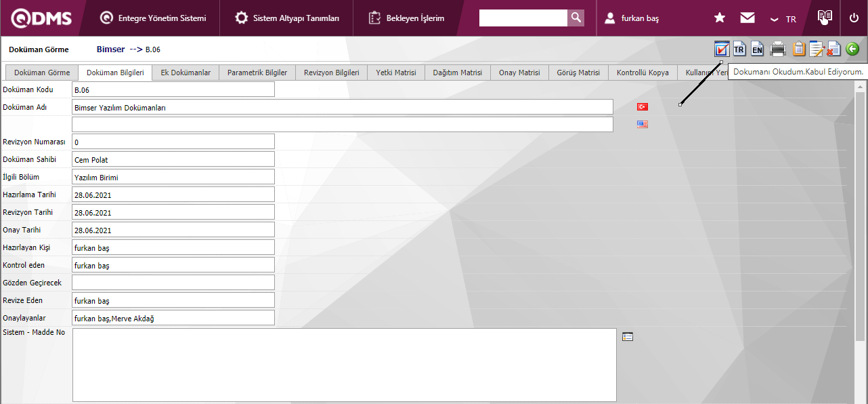
Task: Click the printer icon
Action: point(777,49)
